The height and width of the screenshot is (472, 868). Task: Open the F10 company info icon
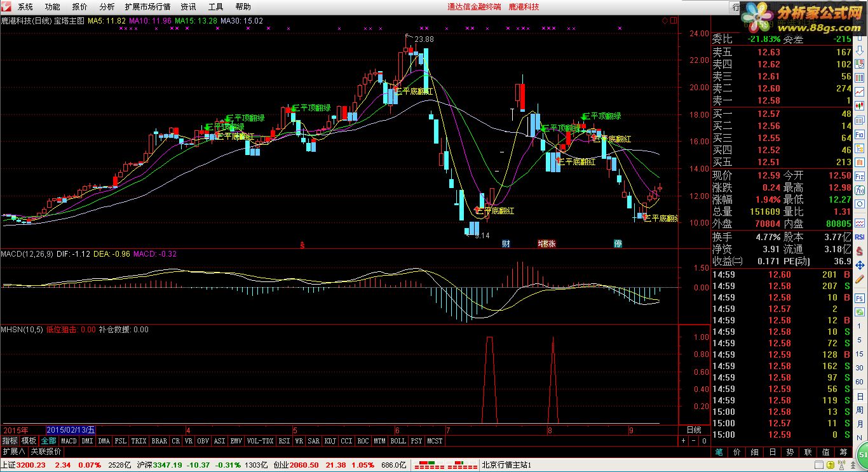tap(860, 135)
